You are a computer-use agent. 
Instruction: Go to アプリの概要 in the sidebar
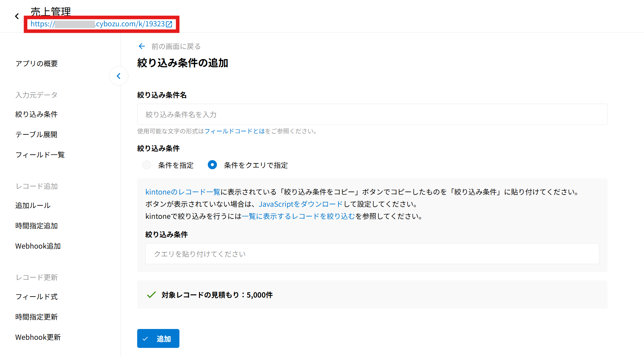click(x=36, y=63)
